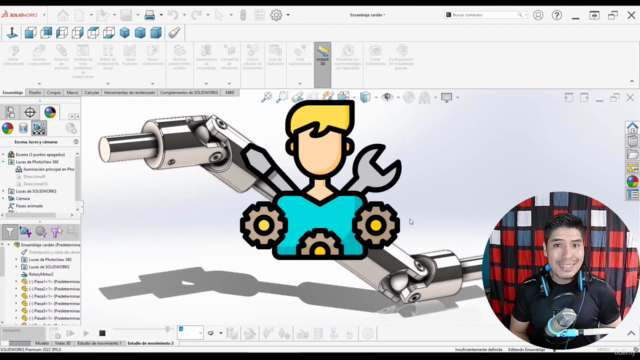The height and width of the screenshot is (360, 640).
Task: Click the zoom to fit magnifier icon
Action: pos(267,97)
